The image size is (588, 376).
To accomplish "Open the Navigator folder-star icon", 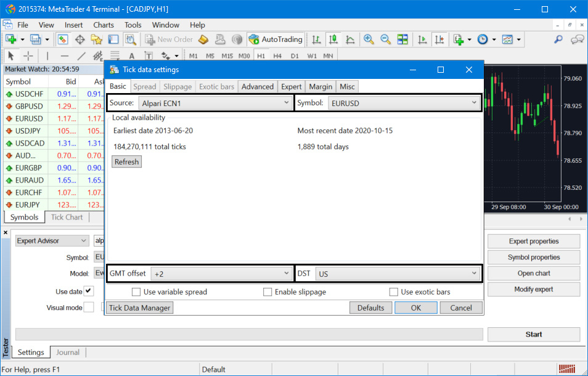I will point(96,39).
